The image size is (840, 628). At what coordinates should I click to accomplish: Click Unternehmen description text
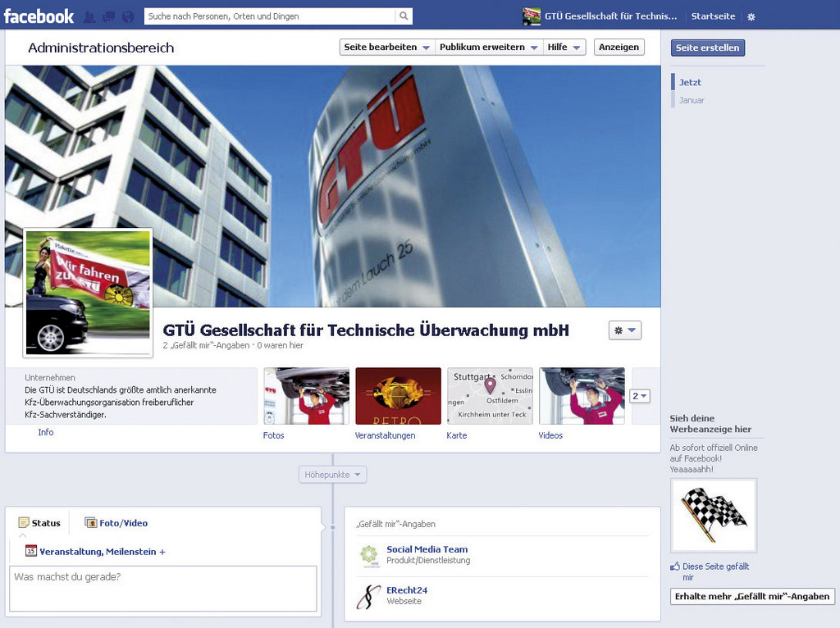(121, 402)
